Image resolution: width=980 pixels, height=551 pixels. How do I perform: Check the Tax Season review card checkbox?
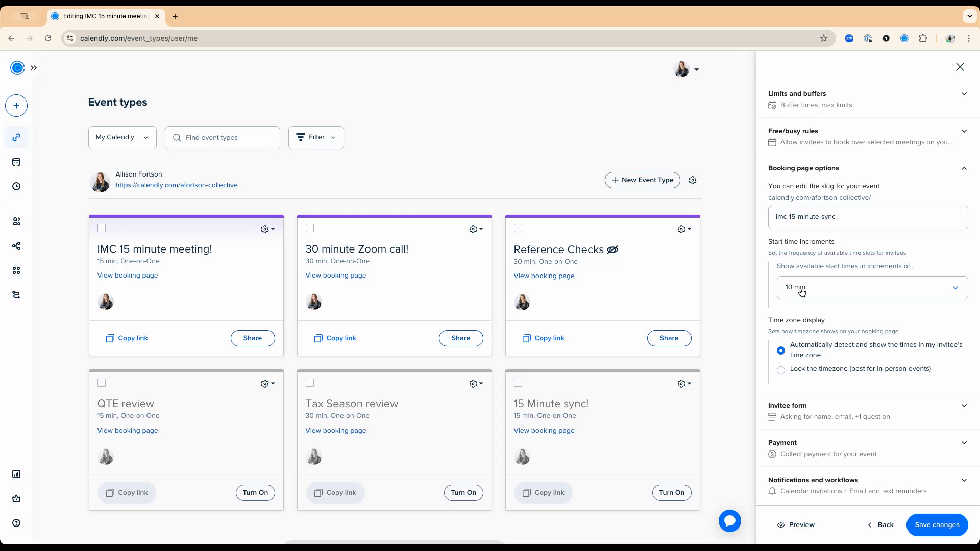[310, 383]
